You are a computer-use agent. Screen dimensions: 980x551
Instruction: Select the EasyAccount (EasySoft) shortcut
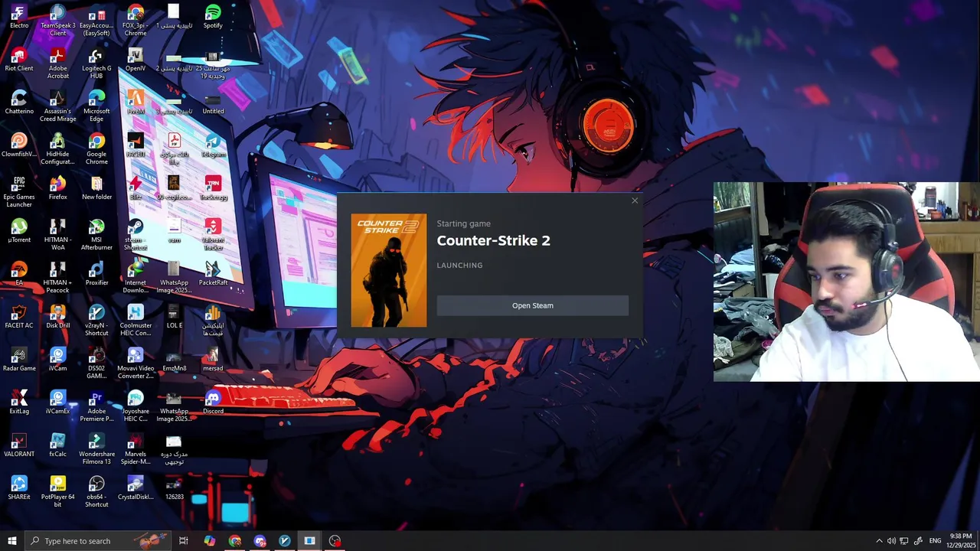point(96,21)
